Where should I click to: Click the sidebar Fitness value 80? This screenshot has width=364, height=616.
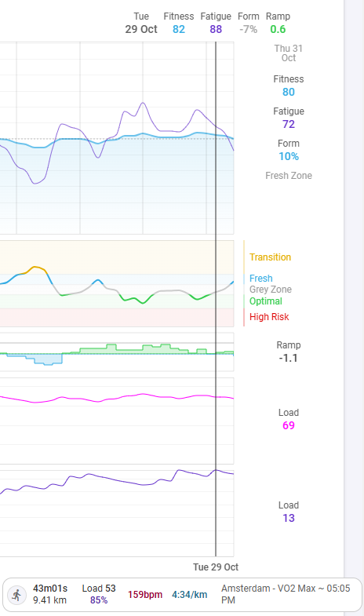coord(289,92)
